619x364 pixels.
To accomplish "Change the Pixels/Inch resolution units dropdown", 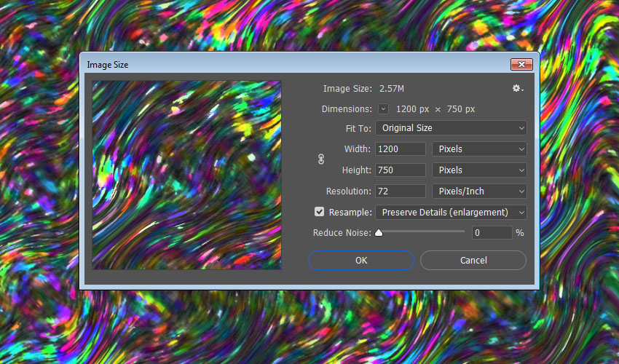I will tap(479, 191).
